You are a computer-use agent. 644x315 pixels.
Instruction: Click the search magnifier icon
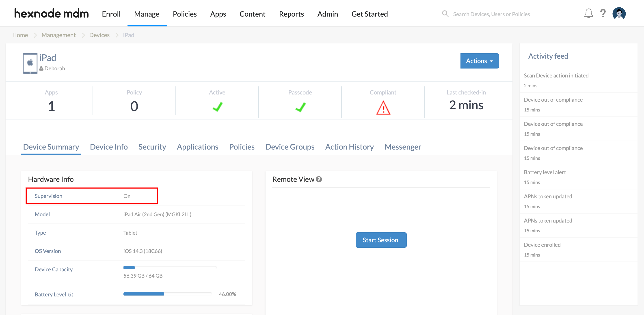point(445,14)
